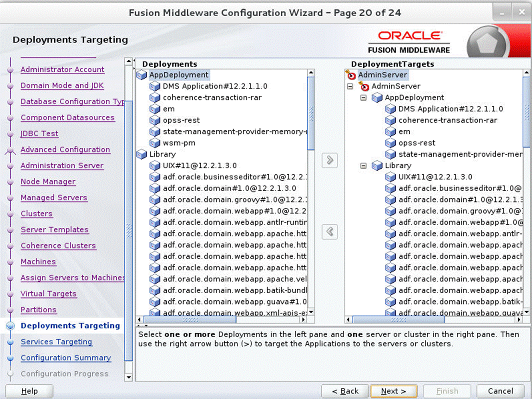
Task: Click the coherence-transaction-rar cube icon
Action: (155, 97)
